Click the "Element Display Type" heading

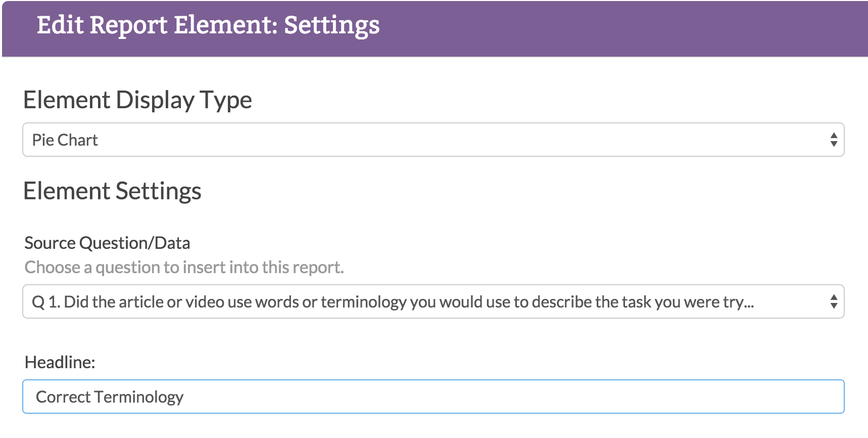(x=137, y=100)
